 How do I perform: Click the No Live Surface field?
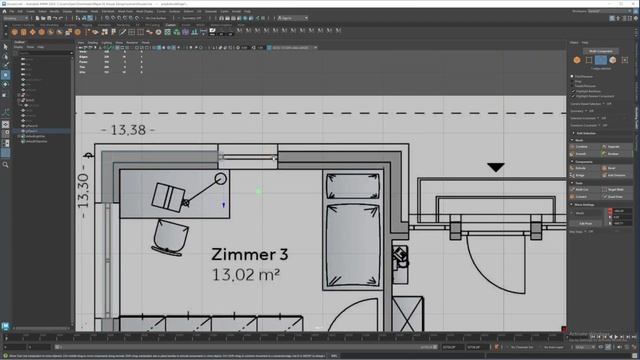coord(156,18)
